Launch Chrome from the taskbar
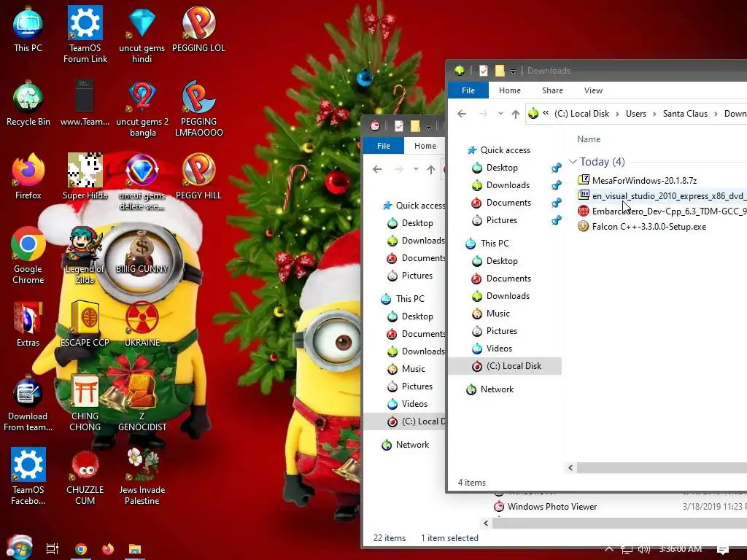This screenshot has width=747, height=560. (81, 549)
